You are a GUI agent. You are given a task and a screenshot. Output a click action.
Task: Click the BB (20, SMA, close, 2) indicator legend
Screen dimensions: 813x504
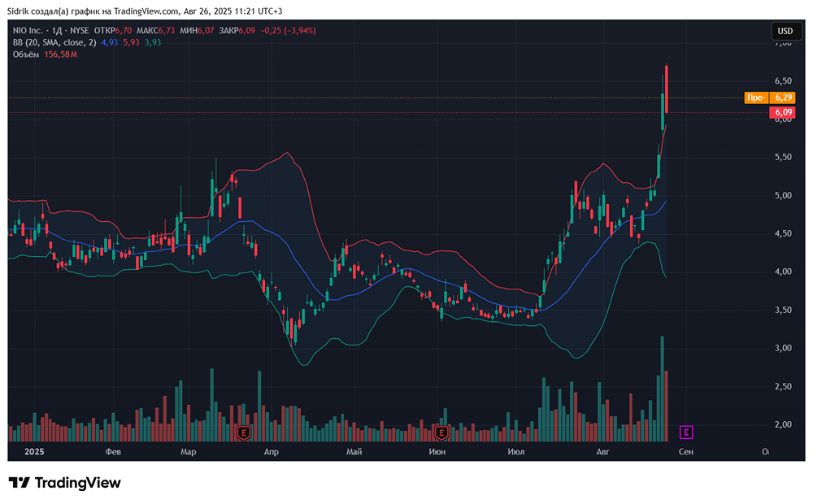54,42
